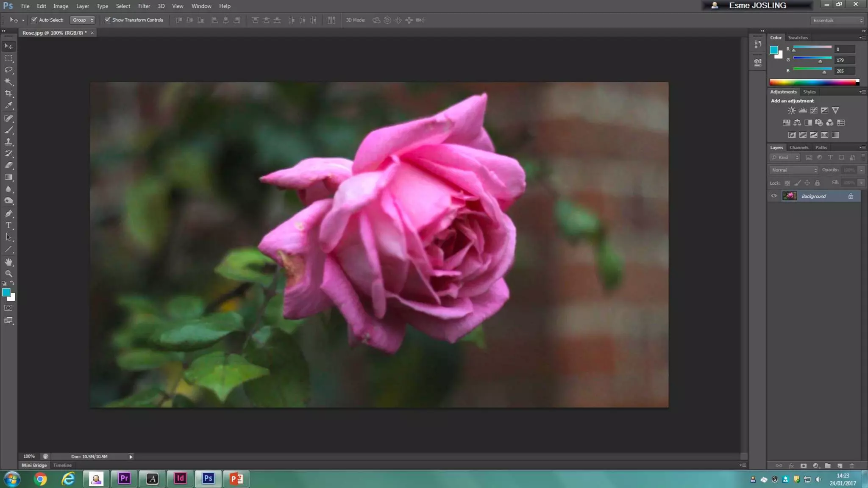Image resolution: width=868 pixels, height=488 pixels.
Task: Add a layer mask from the Layers panel footer
Action: coord(803,466)
